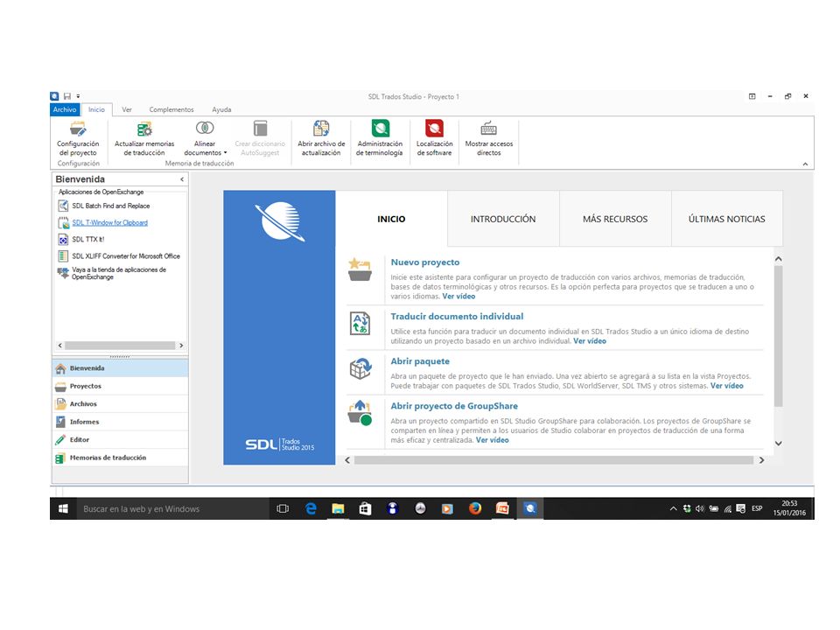Open File Explorer from taskbar

pos(338,508)
